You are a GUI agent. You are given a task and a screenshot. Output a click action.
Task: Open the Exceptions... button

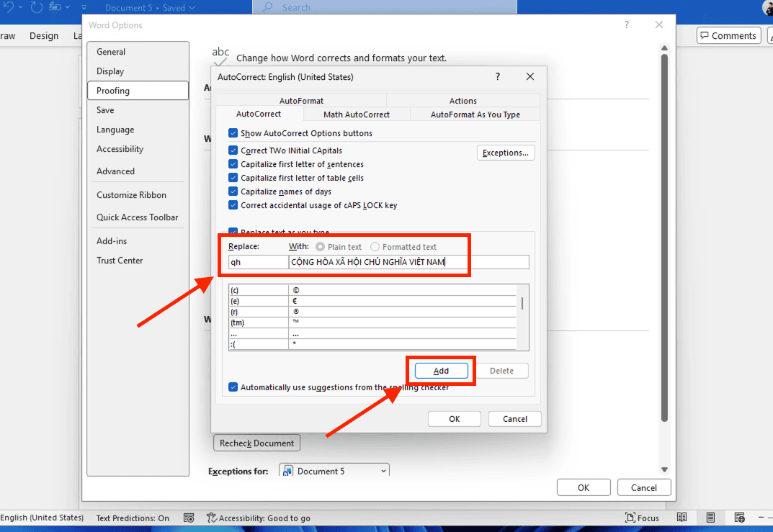click(x=506, y=153)
